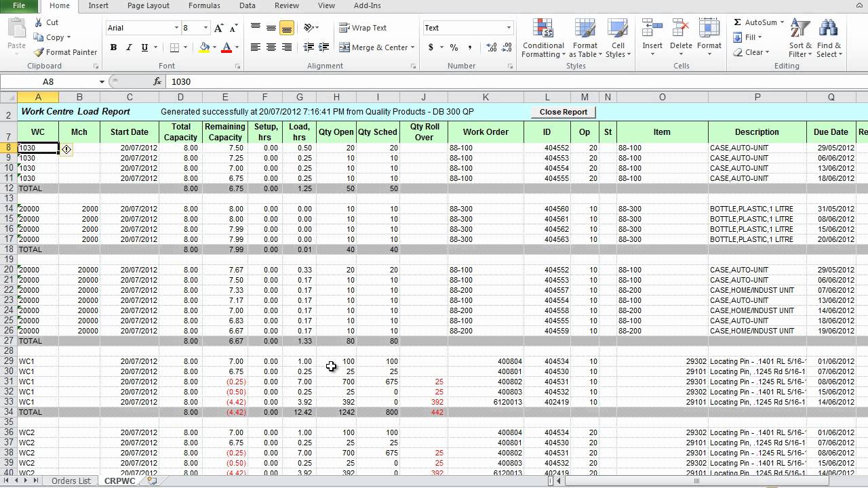
Task: Open the Font dialog launcher
Action: coord(237,66)
